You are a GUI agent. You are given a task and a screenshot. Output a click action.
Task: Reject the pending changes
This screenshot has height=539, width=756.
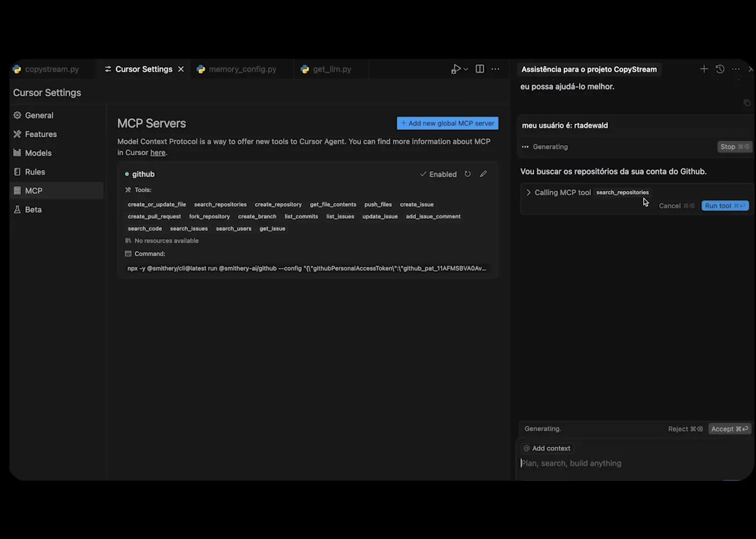pos(685,429)
